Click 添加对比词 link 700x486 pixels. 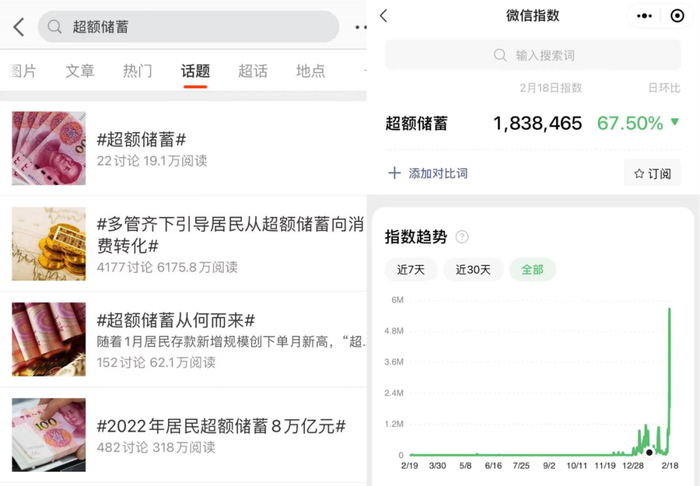[x=438, y=173]
